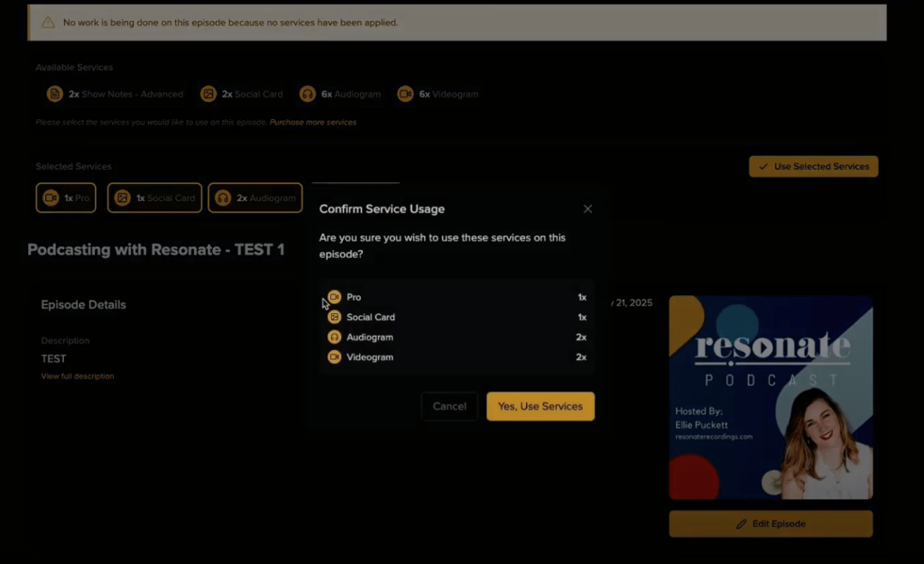
Task: Click the Audiogram headphone icon in dialog
Action: pyautogui.click(x=335, y=337)
